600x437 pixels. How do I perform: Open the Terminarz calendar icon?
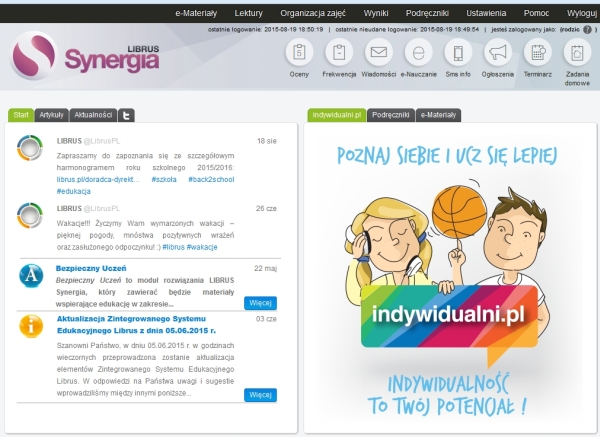click(x=538, y=52)
